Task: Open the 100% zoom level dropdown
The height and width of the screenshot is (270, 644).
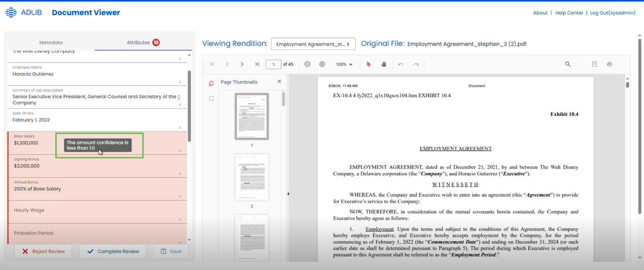Action: (344, 64)
